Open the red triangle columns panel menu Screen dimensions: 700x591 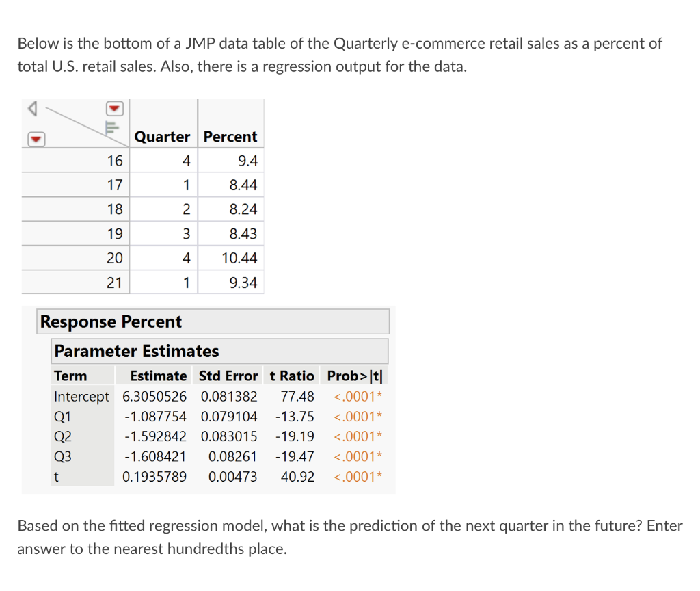(x=36, y=139)
